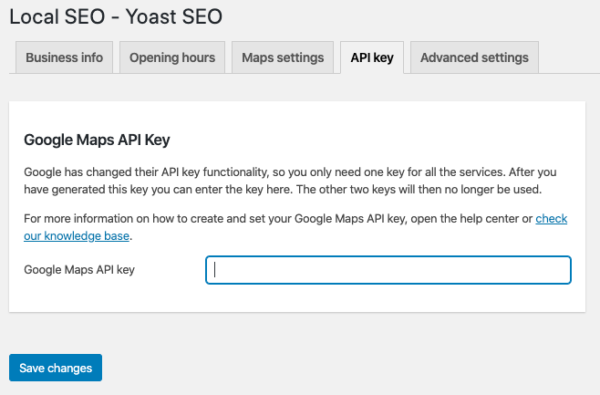Image resolution: width=600 pixels, height=395 pixels.
Task: Switch to the Business info tab
Action: (64, 57)
